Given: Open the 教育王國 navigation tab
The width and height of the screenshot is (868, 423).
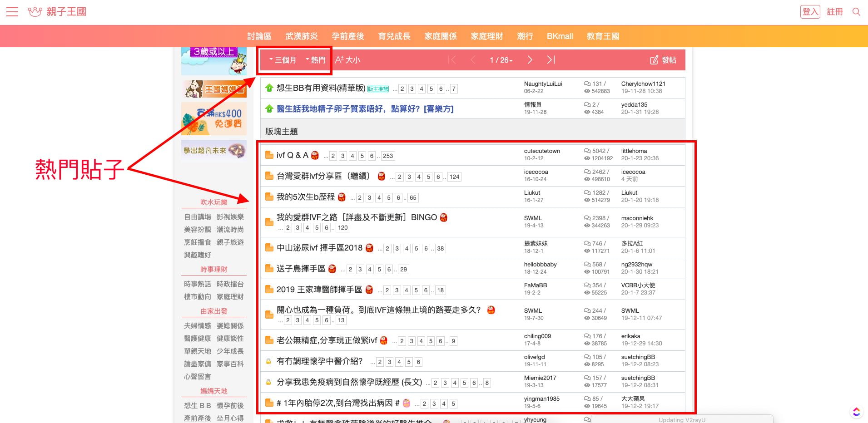Looking at the screenshot, I should coord(603,36).
